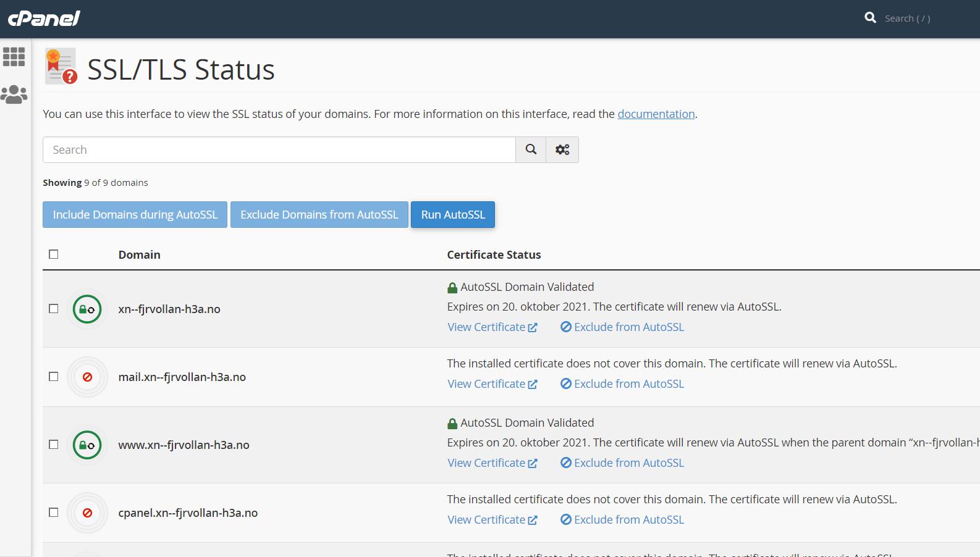View Certificate for xn--fjrvollan-h3a.no
Viewport: 980px width, 557px height.
[492, 327]
